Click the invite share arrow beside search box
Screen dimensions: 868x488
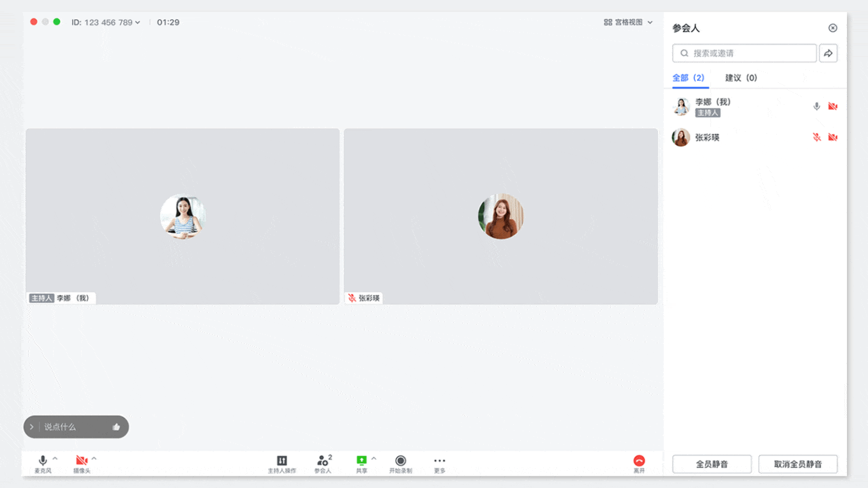(828, 54)
